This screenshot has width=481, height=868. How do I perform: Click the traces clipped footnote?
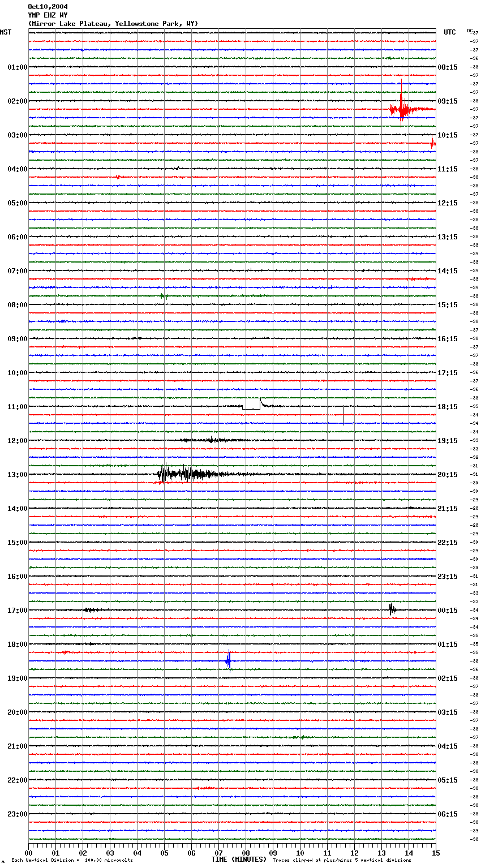coord(342,860)
